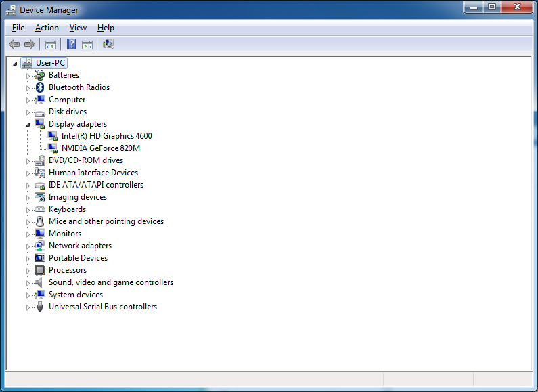Click the Back arrow in toolbar
The image size is (538, 392).
point(14,45)
